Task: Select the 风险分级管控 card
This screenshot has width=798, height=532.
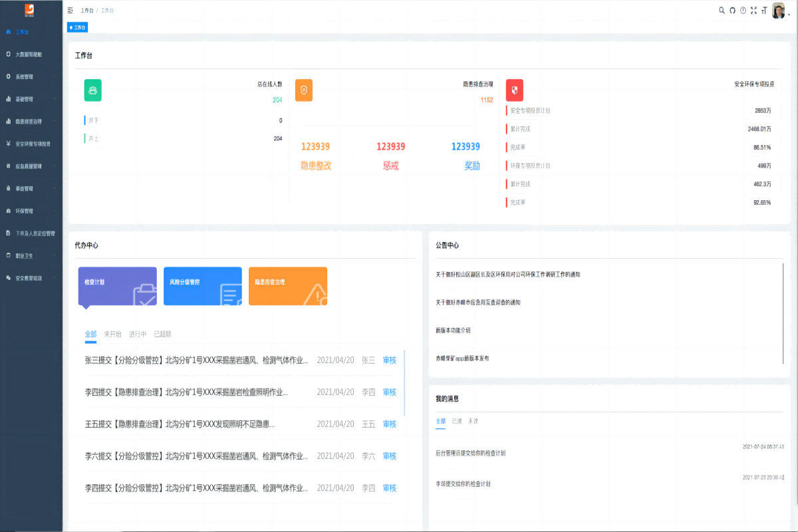Action: (202, 286)
